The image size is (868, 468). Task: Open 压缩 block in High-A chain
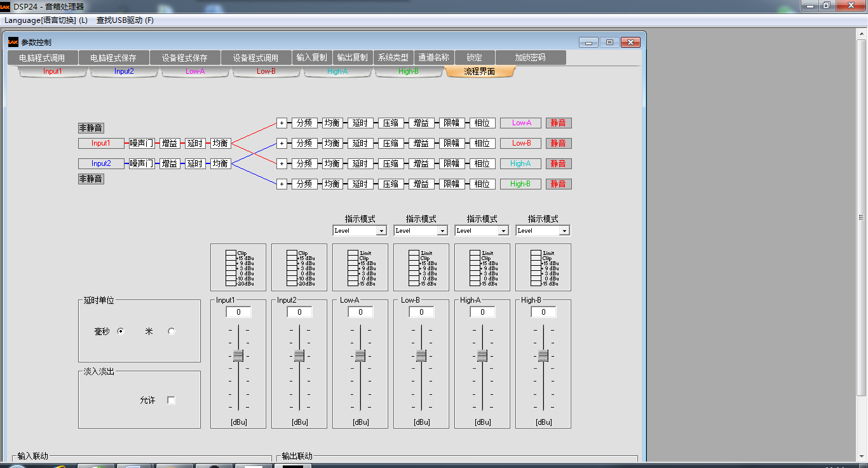(391, 163)
